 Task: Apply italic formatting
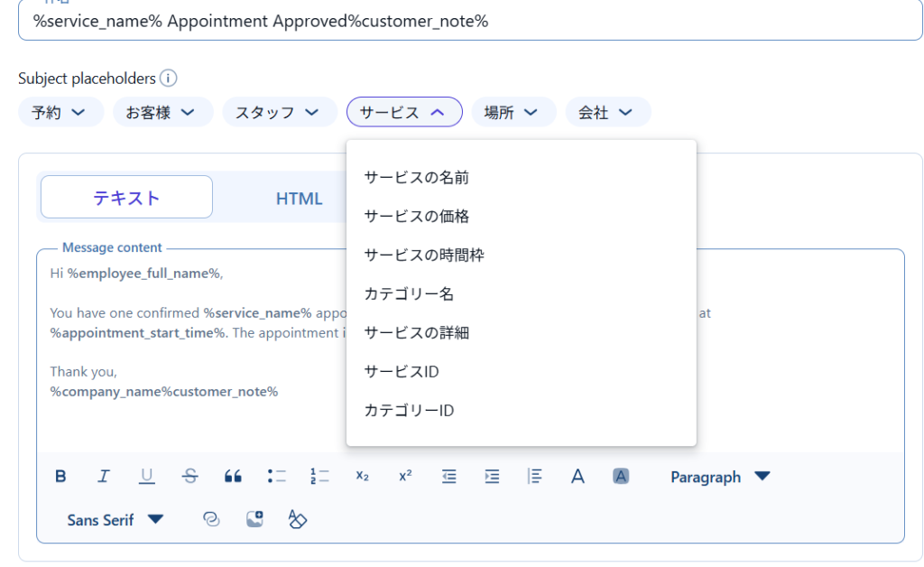pos(104,477)
